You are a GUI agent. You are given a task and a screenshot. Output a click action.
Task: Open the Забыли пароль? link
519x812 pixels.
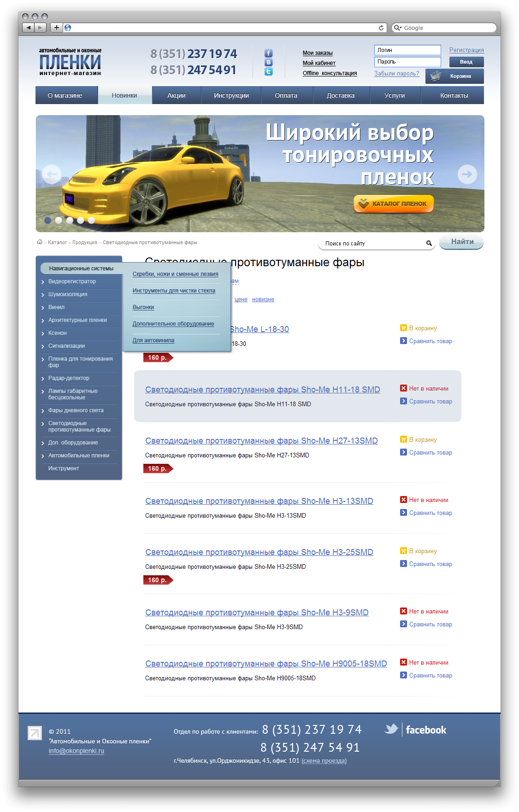397,74
